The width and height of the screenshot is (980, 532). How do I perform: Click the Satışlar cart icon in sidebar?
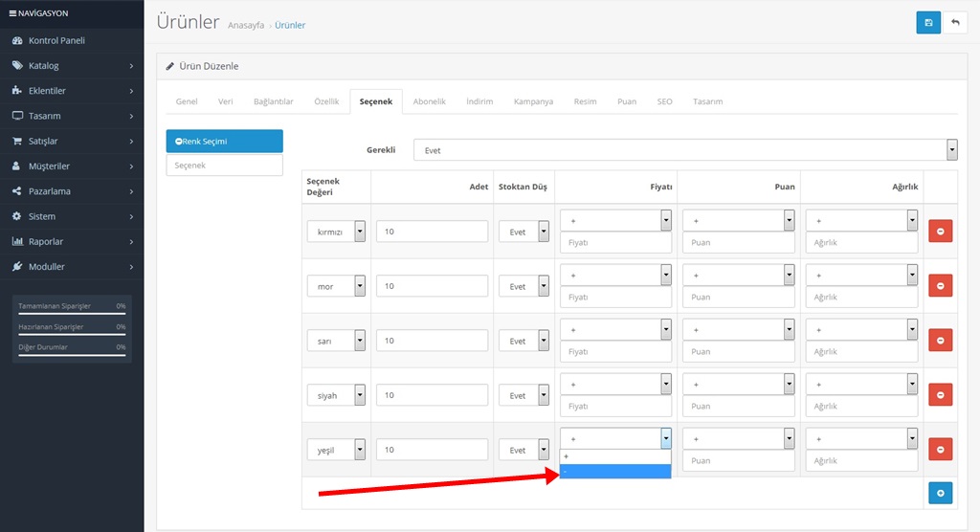pyautogui.click(x=17, y=141)
